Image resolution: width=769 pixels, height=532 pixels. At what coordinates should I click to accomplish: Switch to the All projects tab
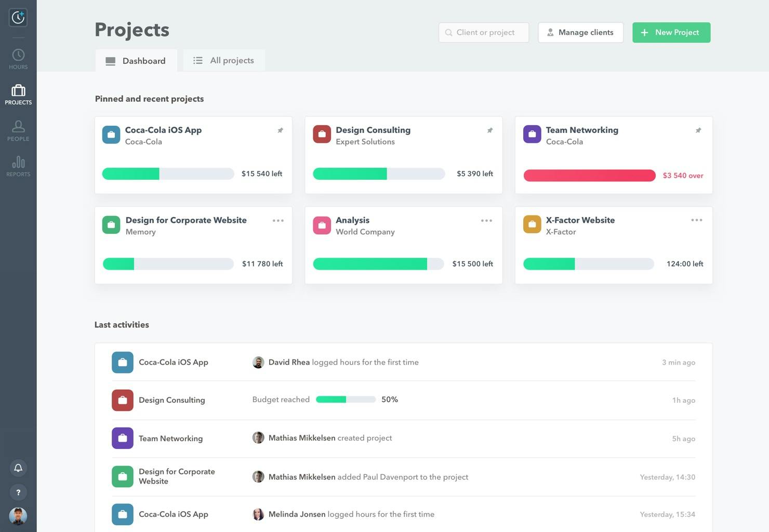(224, 60)
